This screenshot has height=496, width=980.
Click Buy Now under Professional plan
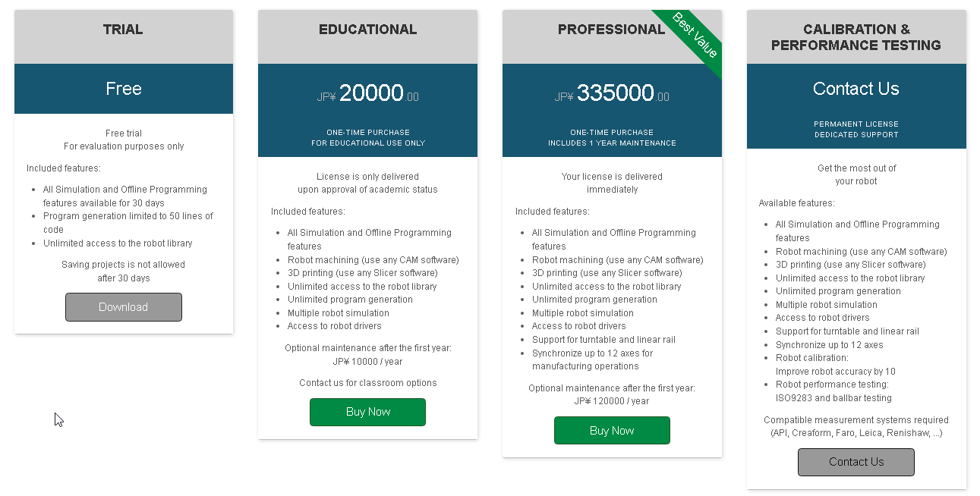[612, 430]
